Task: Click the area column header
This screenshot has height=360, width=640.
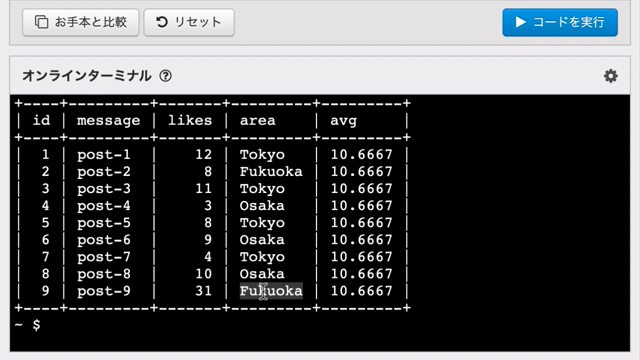Action: coord(258,121)
